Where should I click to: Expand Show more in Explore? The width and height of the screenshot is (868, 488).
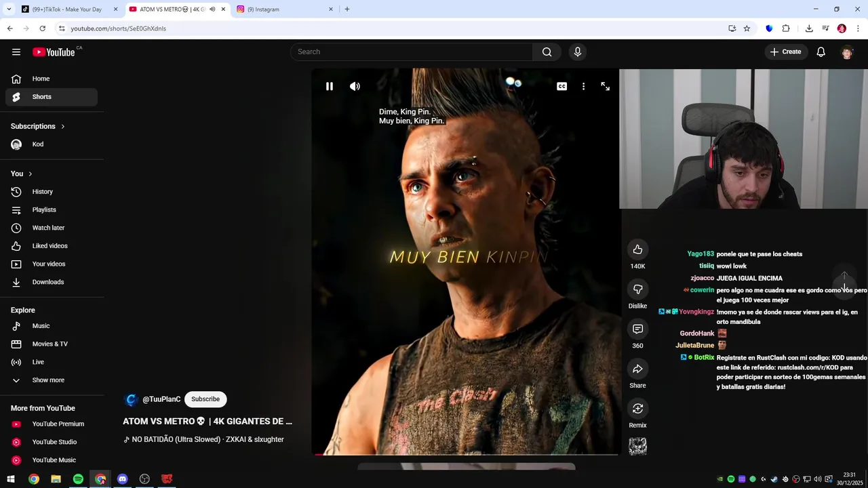pos(52,380)
